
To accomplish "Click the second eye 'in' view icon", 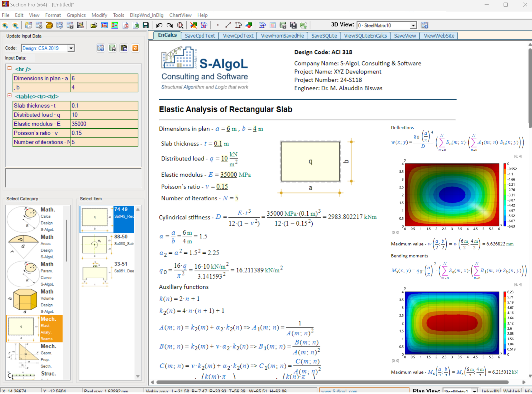I will [x=15, y=25].
